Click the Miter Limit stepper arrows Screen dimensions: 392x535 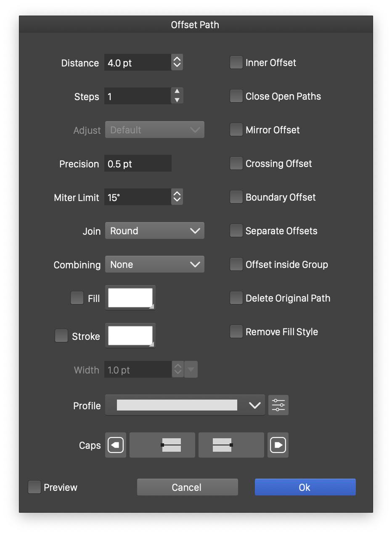pyautogui.click(x=177, y=197)
